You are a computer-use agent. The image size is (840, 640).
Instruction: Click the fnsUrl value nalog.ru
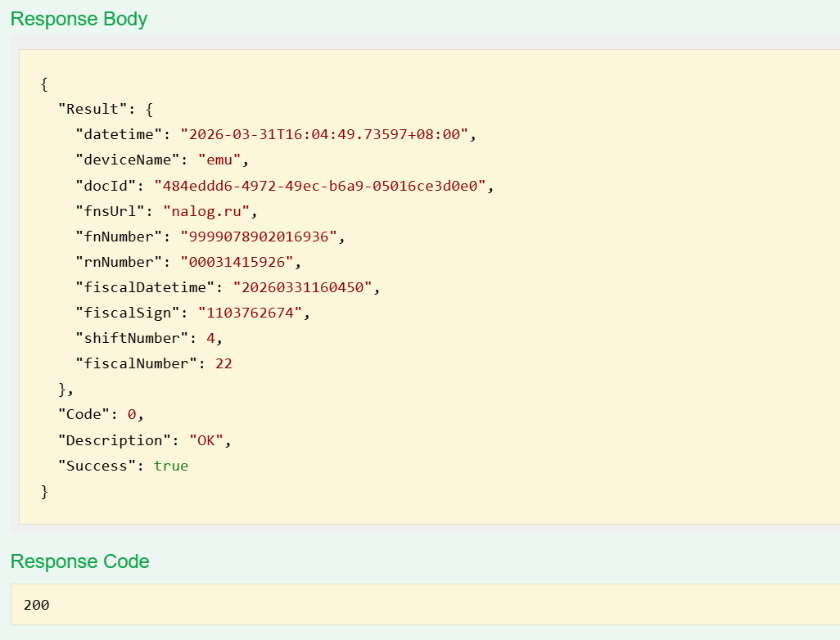click(x=206, y=211)
